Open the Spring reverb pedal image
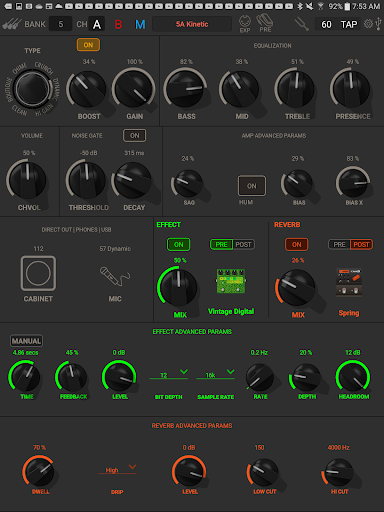This screenshot has width=384, height=512. tap(349, 282)
